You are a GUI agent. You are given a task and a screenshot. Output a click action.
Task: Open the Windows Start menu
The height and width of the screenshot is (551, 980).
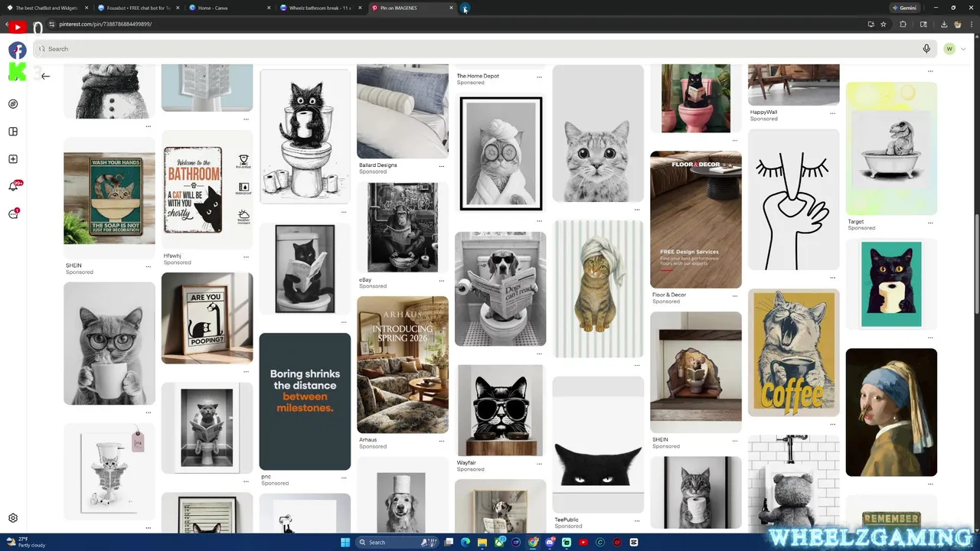pyautogui.click(x=345, y=543)
